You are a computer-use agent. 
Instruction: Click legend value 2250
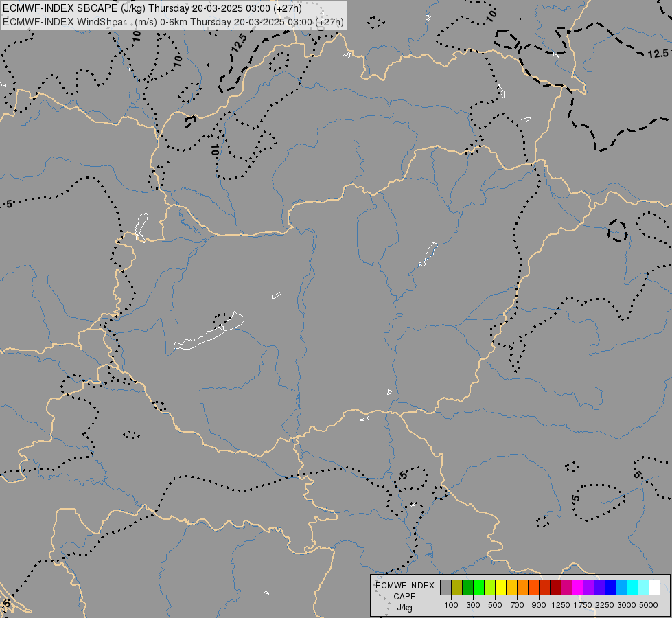coord(605,605)
